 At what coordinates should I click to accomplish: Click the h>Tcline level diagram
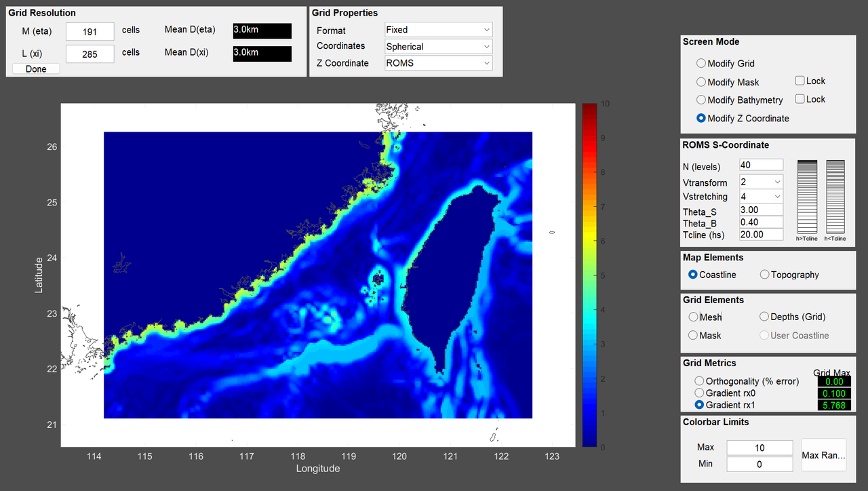(x=807, y=197)
